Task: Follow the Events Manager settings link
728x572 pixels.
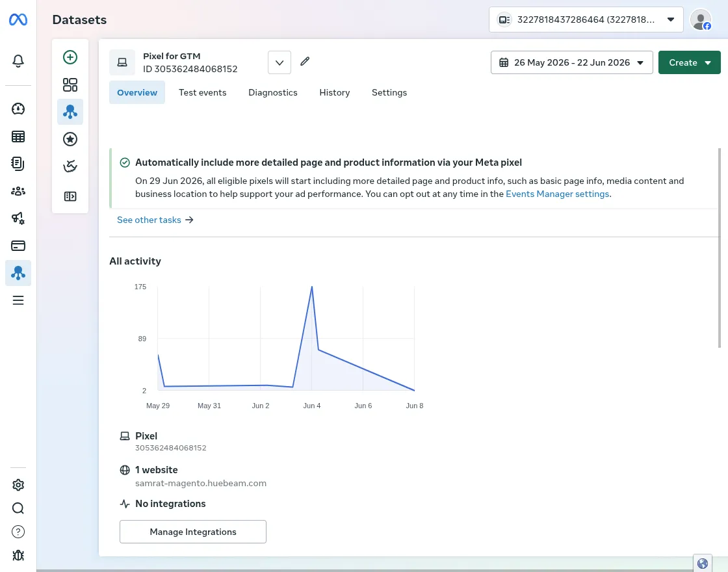Action: (x=557, y=194)
